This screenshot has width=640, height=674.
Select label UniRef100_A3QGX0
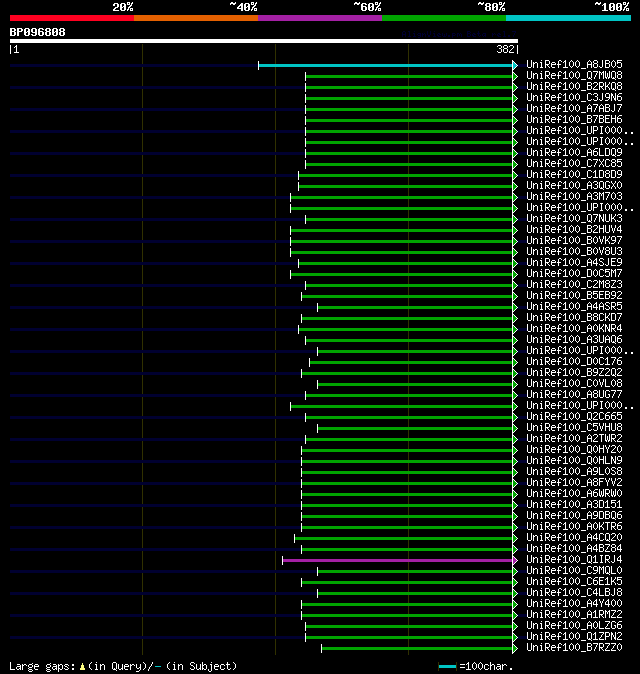(574, 186)
